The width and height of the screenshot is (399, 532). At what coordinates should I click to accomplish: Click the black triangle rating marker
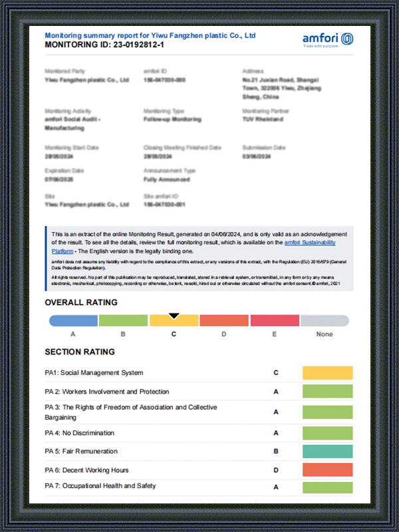click(174, 316)
